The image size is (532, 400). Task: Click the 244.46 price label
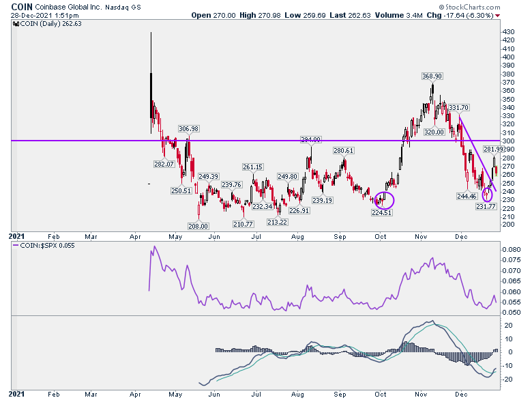coord(467,196)
